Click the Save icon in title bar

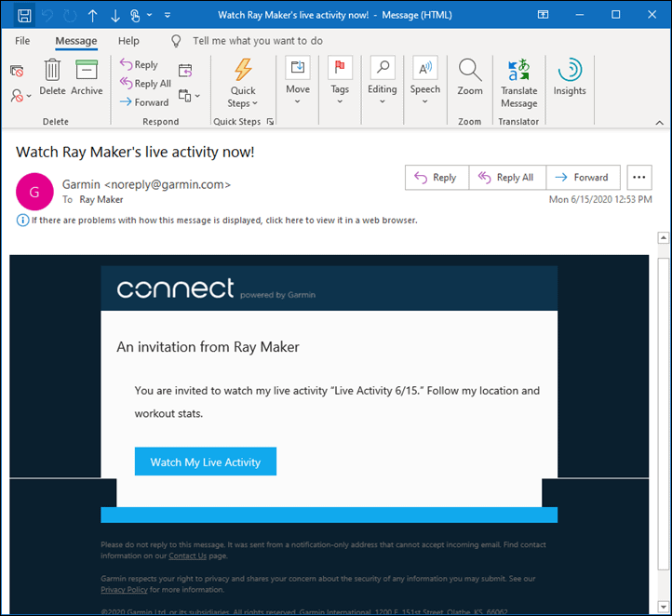(24, 16)
